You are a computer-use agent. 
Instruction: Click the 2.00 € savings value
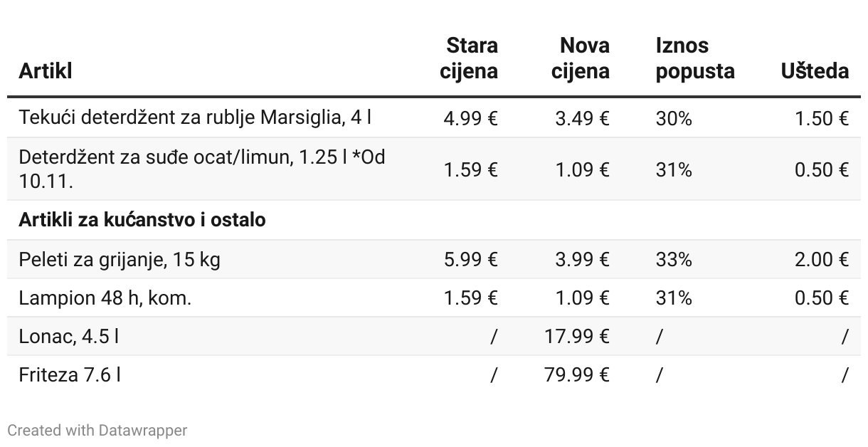[x=822, y=259]
